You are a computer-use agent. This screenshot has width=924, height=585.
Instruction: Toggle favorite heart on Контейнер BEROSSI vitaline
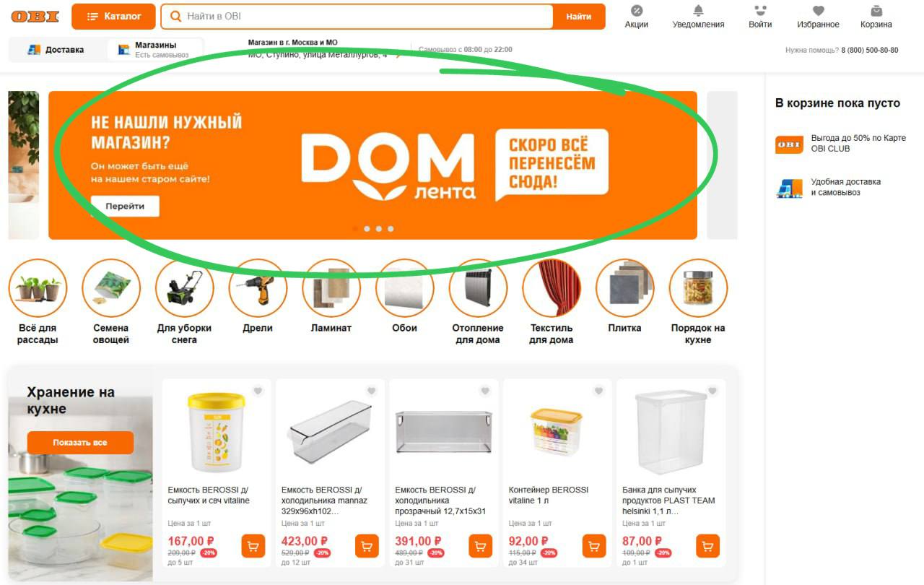(x=598, y=391)
